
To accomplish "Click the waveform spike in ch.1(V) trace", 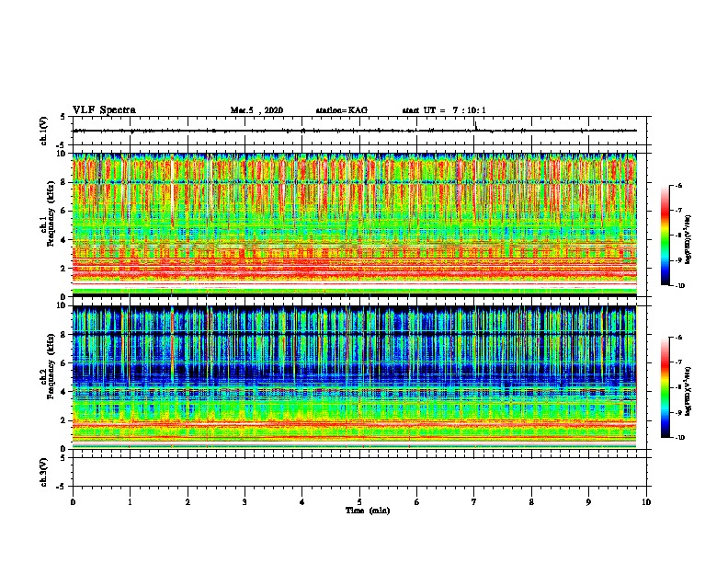I will coord(475,126).
